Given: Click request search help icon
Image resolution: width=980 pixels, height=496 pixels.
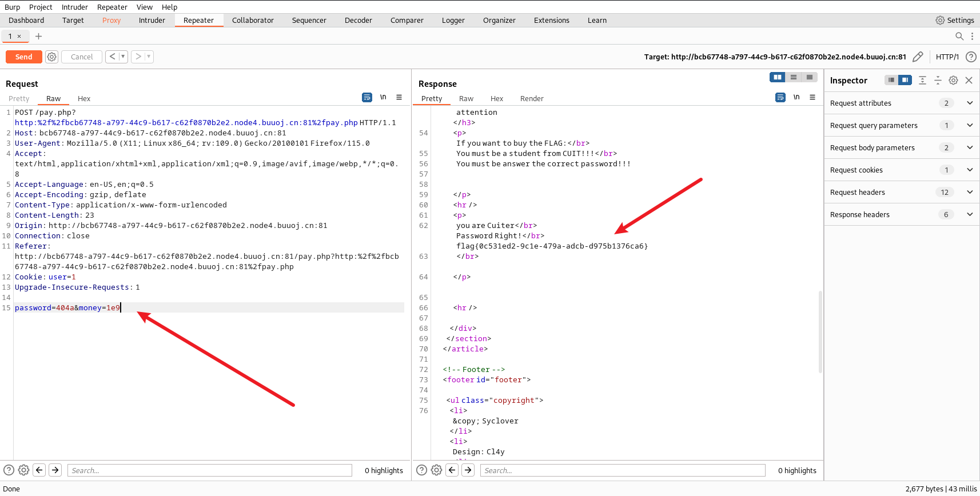Looking at the screenshot, I should (9, 470).
